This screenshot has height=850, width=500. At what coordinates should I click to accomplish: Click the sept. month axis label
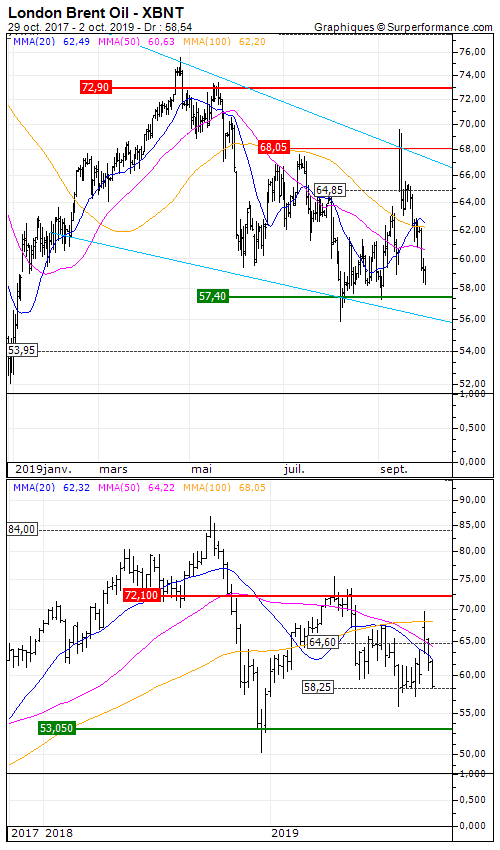coord(394,469)
